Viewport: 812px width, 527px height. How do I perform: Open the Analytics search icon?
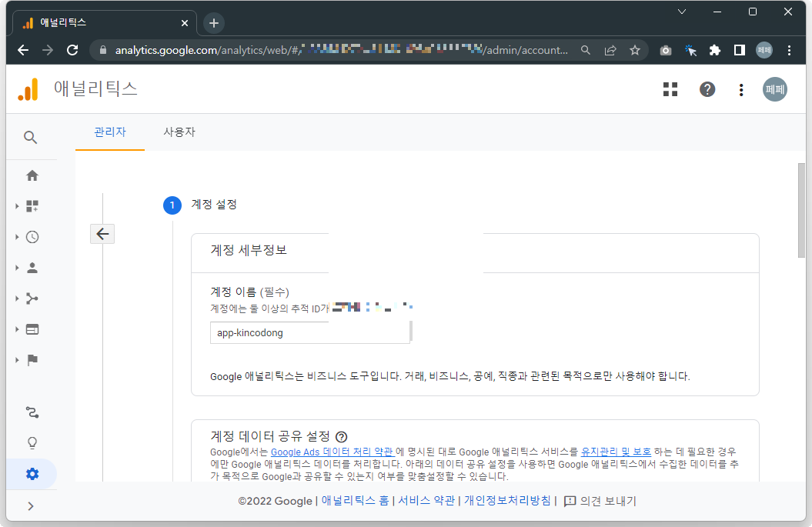point(31,137)
